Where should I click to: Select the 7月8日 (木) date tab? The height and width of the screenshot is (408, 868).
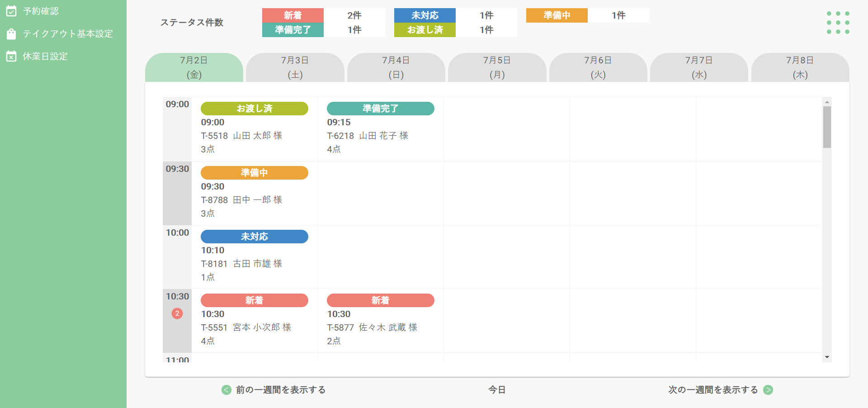800,67
